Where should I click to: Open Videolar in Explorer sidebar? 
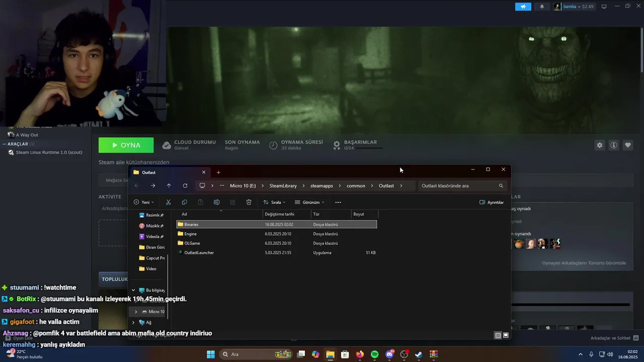point(151,236)
